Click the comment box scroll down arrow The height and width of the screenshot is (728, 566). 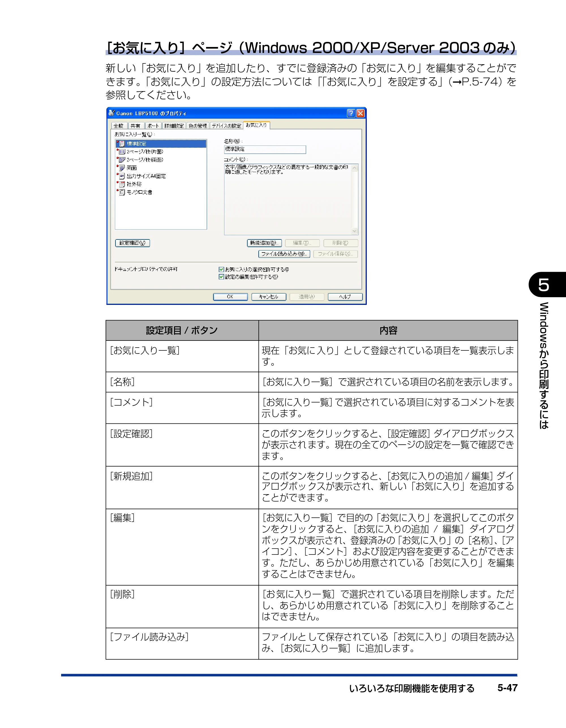[x=355, y=231]
